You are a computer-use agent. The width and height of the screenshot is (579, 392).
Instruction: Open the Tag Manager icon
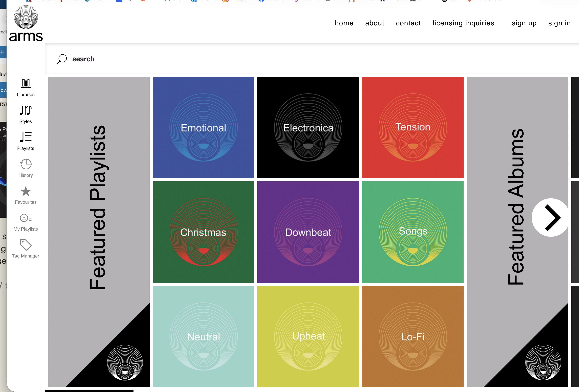pyautogui.click(x=26, y=245)
